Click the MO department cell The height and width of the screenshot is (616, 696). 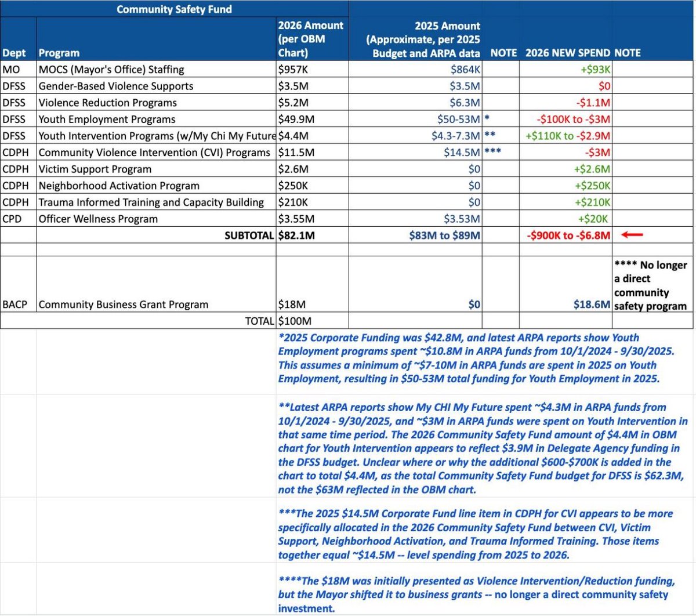pos(18,69)
